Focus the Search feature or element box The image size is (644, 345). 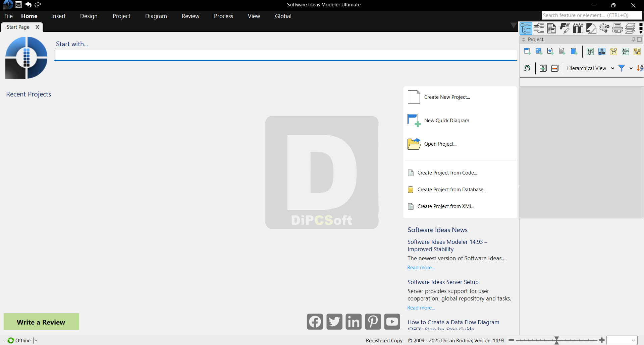[592, 15]
